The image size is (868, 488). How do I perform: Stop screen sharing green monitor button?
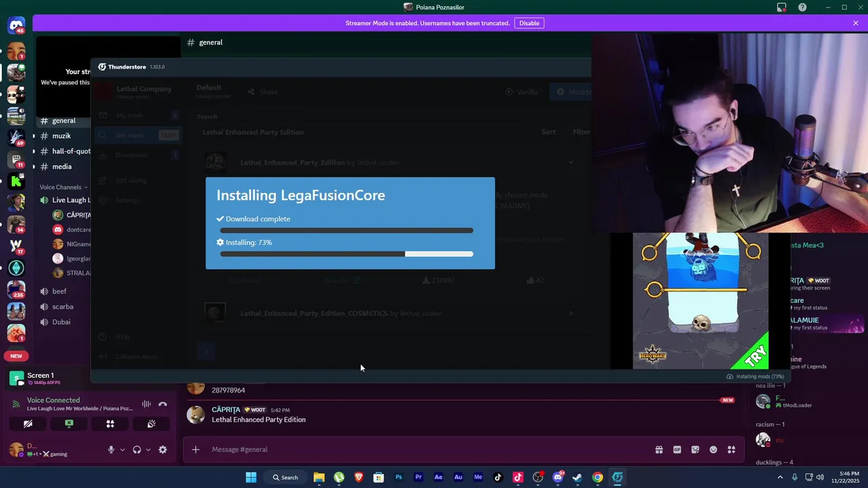[x=69, y=424]
